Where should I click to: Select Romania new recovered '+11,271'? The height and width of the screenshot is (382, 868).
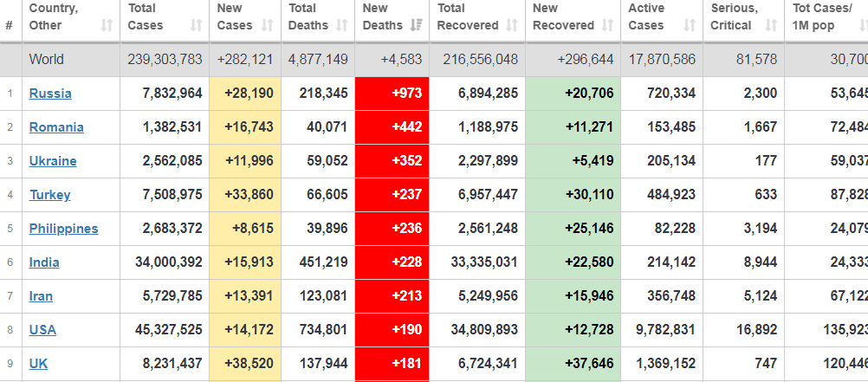tap(589, 126)
